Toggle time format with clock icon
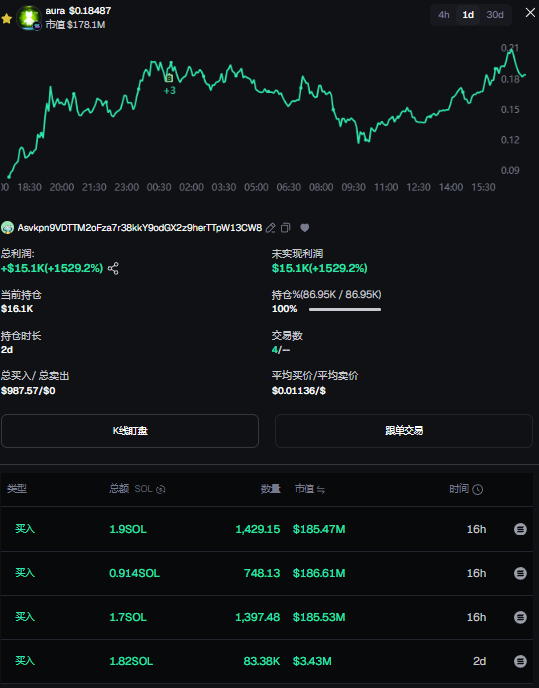 click(x=478, y=490)
